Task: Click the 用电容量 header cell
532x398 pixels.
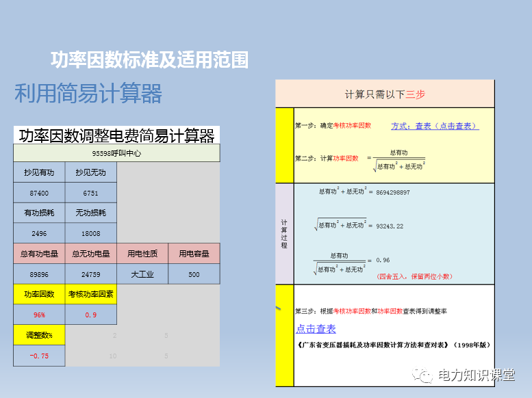Action: point(194,254)
